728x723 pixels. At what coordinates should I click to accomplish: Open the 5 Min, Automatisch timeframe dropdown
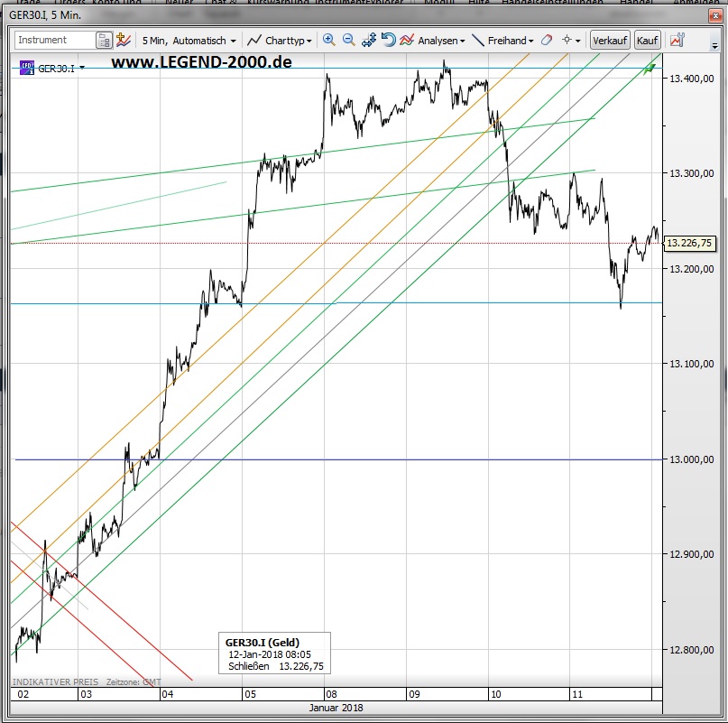click(x=189, y=41)
